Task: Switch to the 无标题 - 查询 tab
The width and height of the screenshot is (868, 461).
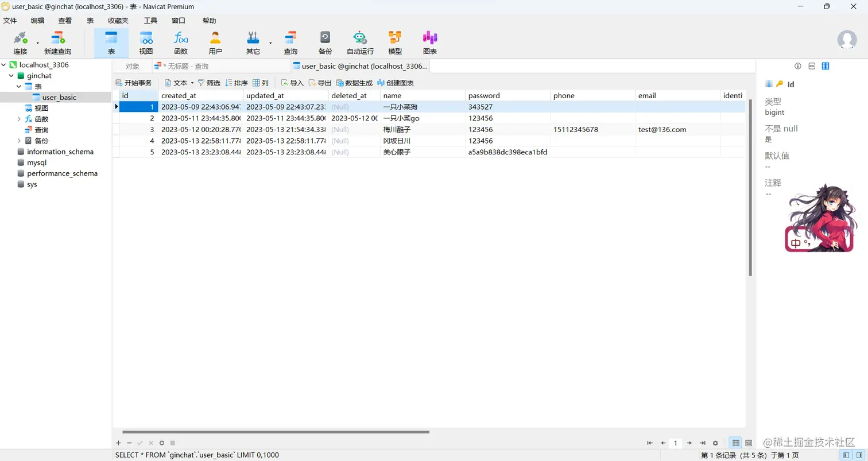Action: [221, 67]
